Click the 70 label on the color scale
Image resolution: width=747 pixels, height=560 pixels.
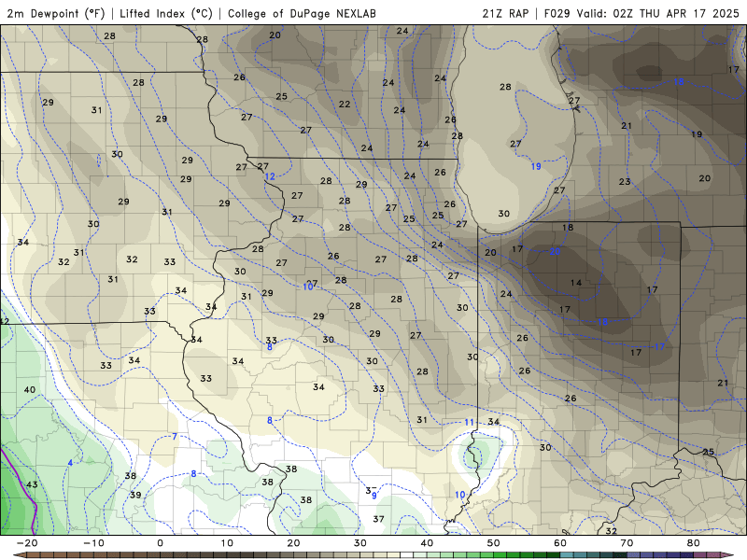[627, 543]
